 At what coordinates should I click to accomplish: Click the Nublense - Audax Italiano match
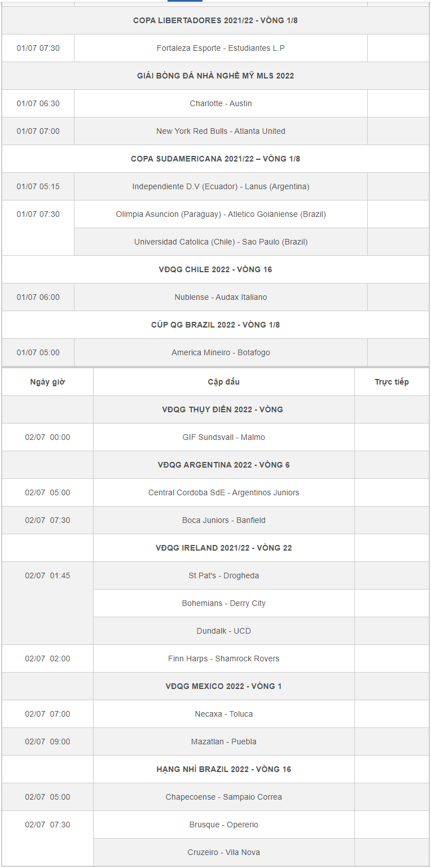point(221,297)
